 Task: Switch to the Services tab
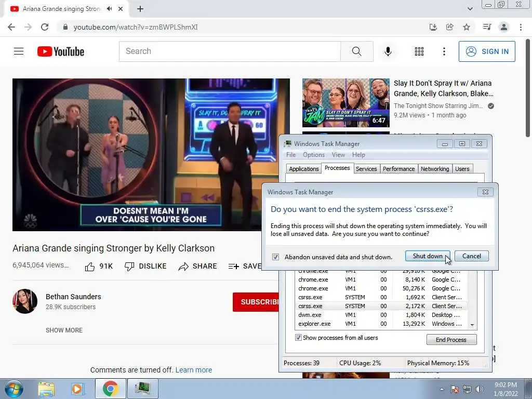click(366, 169)
